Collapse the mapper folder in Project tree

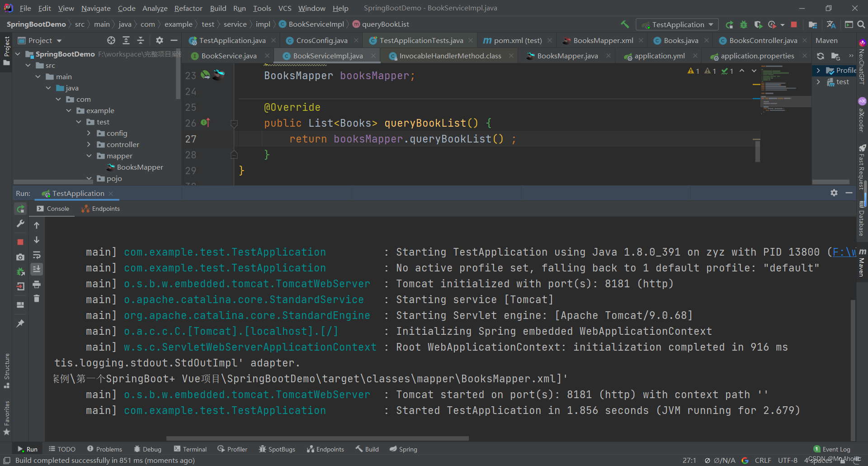[89, 156]
